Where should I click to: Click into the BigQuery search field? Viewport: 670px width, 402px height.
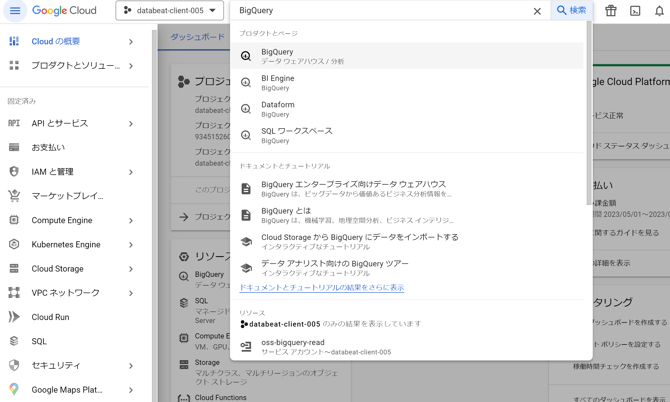[380, 11]
